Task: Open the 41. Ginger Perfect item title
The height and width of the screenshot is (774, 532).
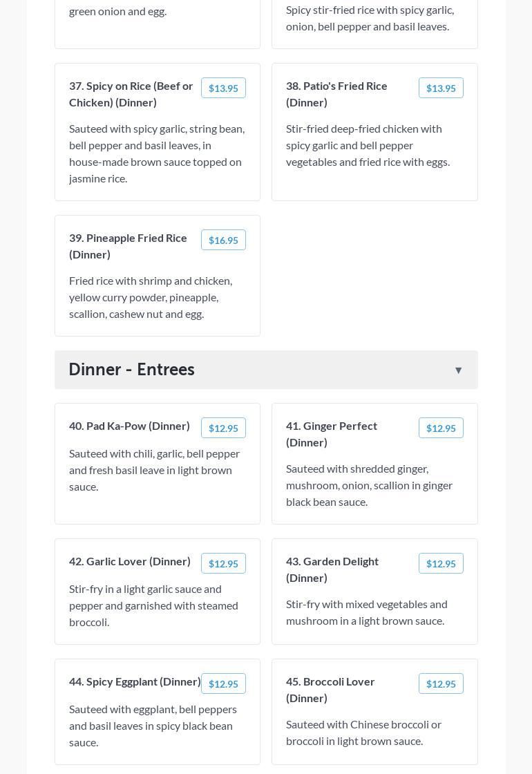Action: [332, 434]
